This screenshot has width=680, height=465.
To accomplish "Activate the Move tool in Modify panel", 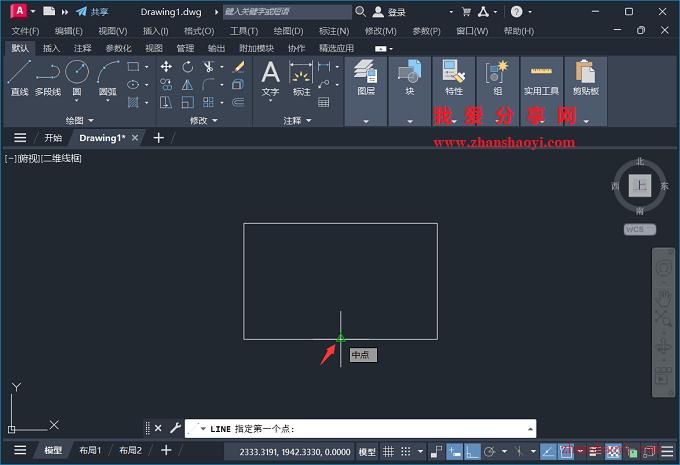I will click(x=166, y=66).
